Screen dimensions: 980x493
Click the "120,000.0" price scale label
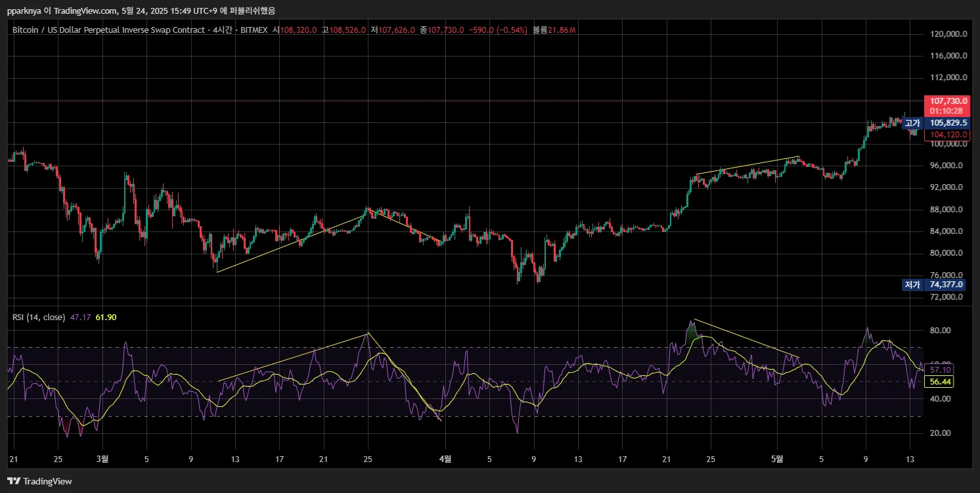coord(949,34)
